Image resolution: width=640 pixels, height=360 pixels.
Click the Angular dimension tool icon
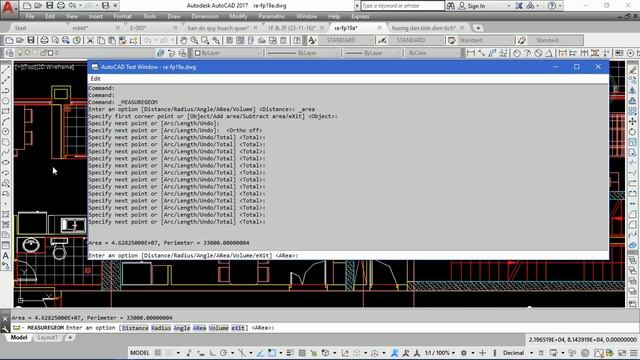pyautogui.click(x=549, y=53)
